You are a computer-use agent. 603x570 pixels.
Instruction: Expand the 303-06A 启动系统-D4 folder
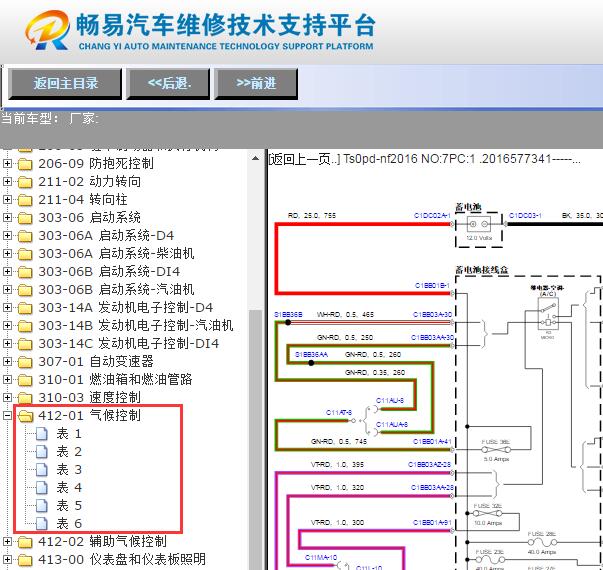click(7, 236)
